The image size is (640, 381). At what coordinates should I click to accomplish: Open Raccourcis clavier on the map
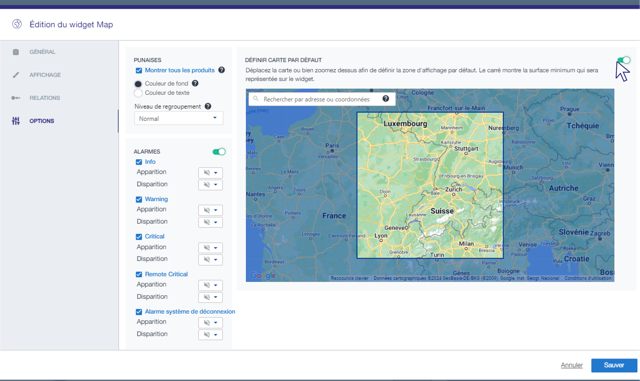[349, 278]
